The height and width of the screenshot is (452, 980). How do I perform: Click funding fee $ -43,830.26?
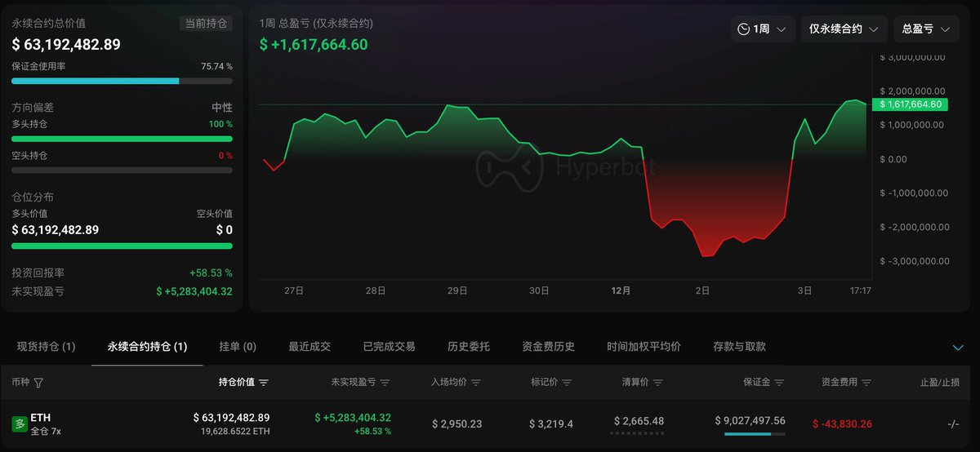click(x=843, y=423)
